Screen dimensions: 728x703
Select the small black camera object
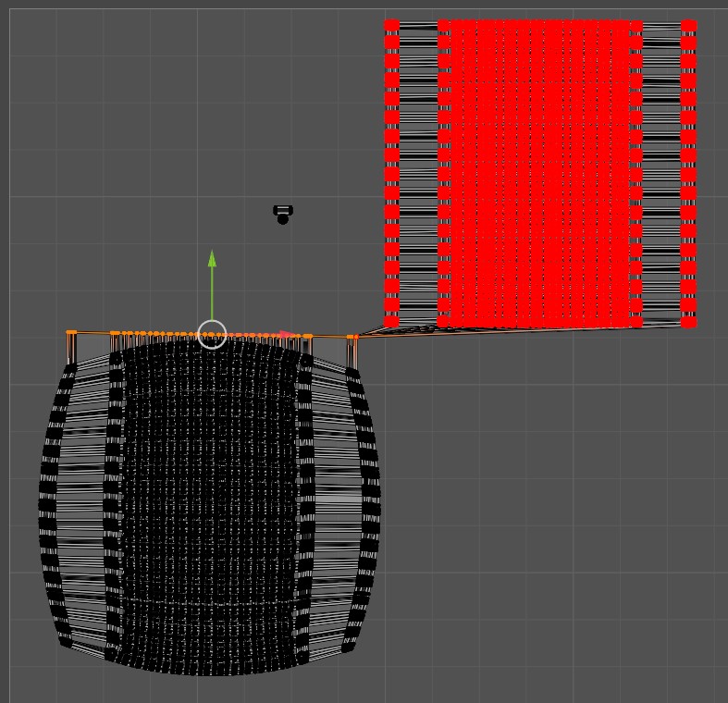click(283, 215)
